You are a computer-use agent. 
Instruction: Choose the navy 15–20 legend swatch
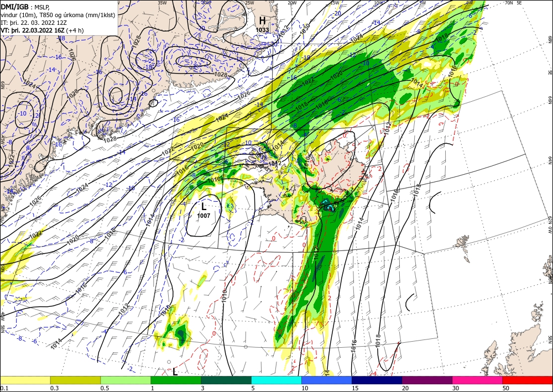tap(377, 380)
